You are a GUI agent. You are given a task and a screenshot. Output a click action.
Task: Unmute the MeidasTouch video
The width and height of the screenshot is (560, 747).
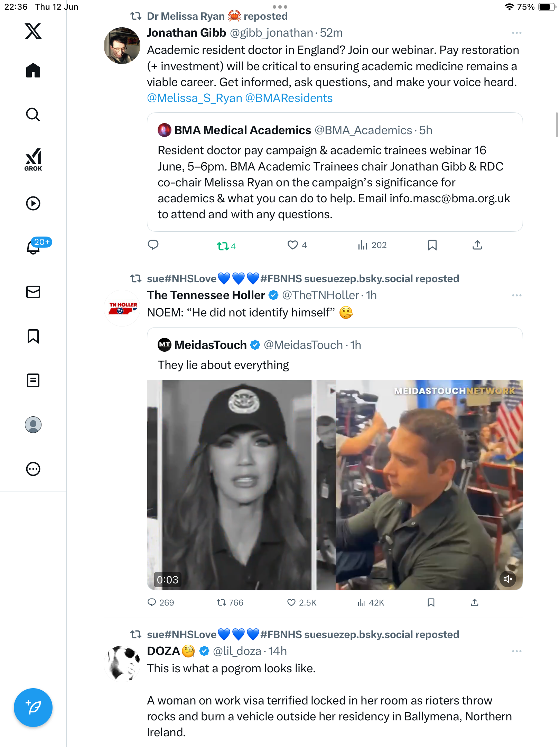coord(508,579)
